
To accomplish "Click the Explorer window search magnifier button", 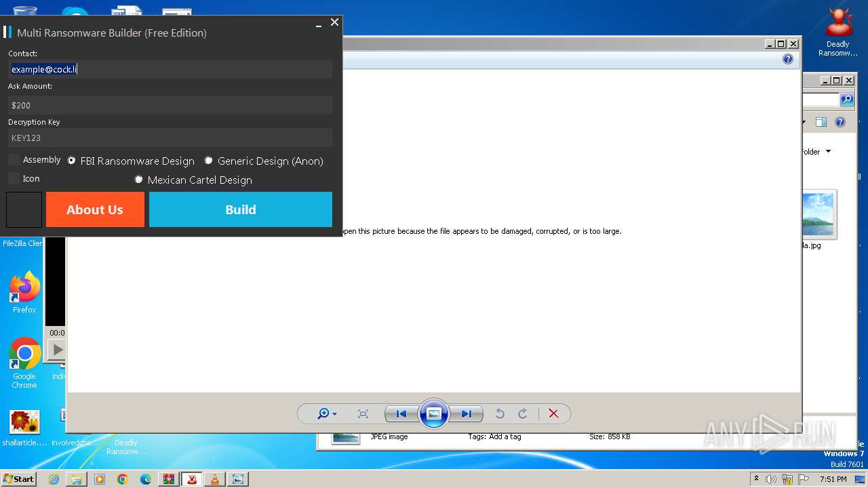I will pyautogui.click(x=847, y=100).
